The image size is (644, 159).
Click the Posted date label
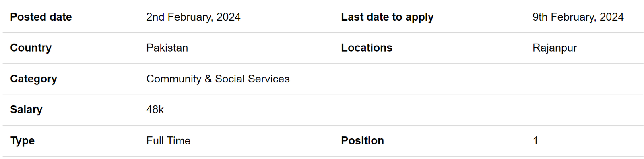click(x=41, y=17)
